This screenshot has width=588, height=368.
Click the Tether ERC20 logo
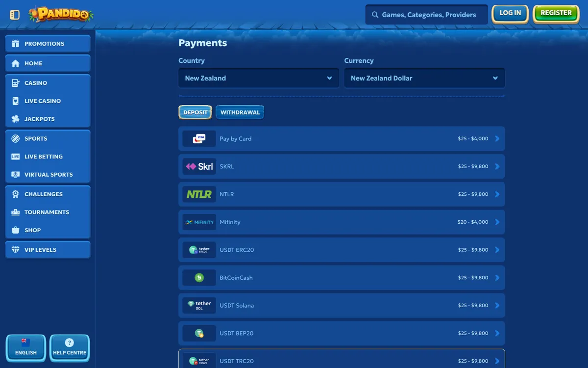click(199, 250)
